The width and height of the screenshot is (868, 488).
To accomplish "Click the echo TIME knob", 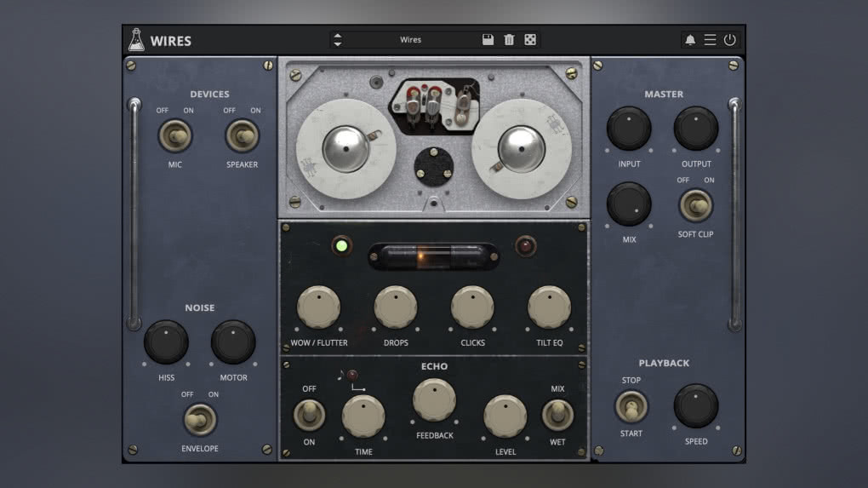I will (x=363, y=416).
